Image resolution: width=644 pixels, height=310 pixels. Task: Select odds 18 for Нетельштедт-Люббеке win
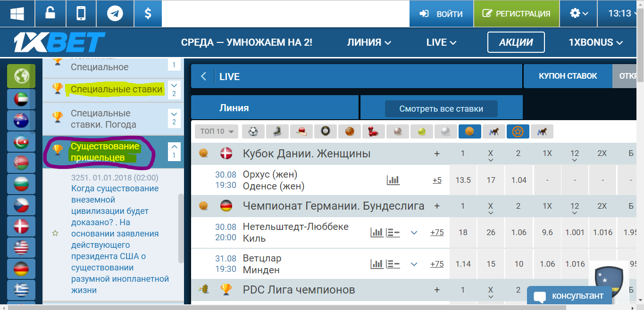(463, 232)
